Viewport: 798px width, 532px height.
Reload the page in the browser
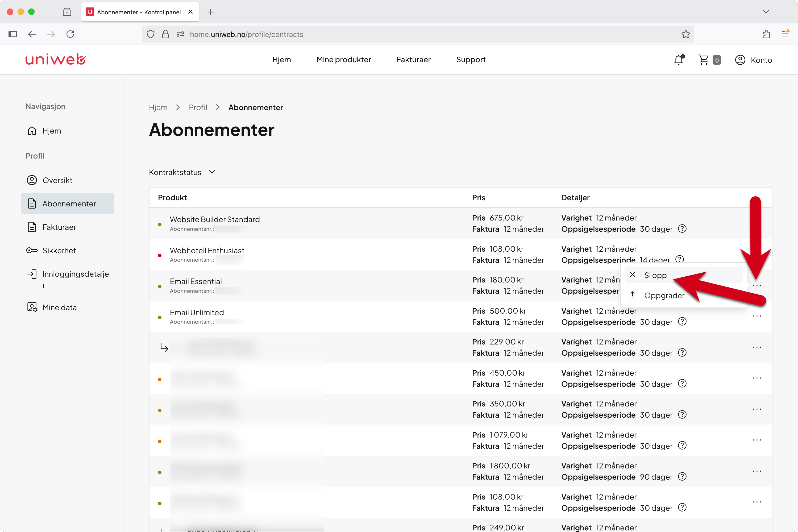pyautogui.click(x=70, y=34)
